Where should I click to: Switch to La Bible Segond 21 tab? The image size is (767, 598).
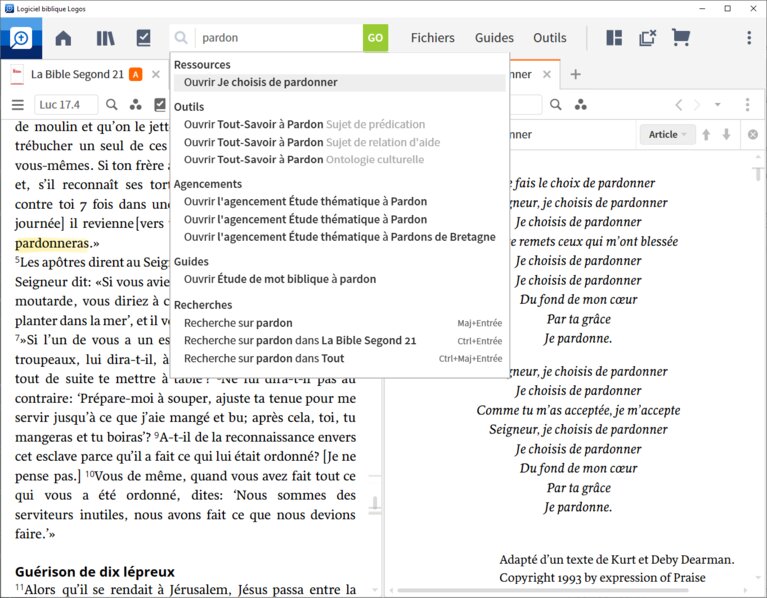pyautogui.click(x=77, y=74)
